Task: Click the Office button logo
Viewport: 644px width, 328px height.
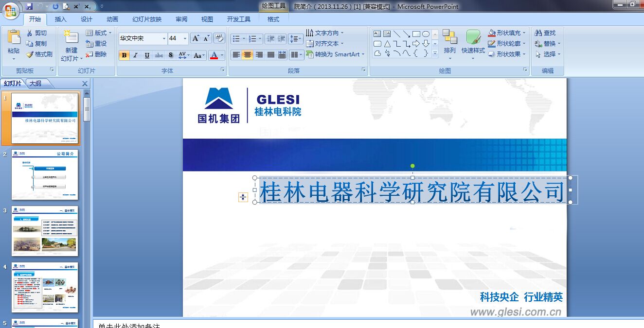Action: [x=11, y=10]
